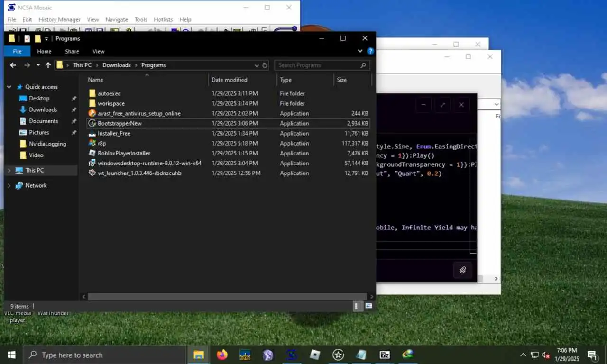The image size is (607, 364).
Task: Go forward in File Explorer
Action: coord(27,65)
